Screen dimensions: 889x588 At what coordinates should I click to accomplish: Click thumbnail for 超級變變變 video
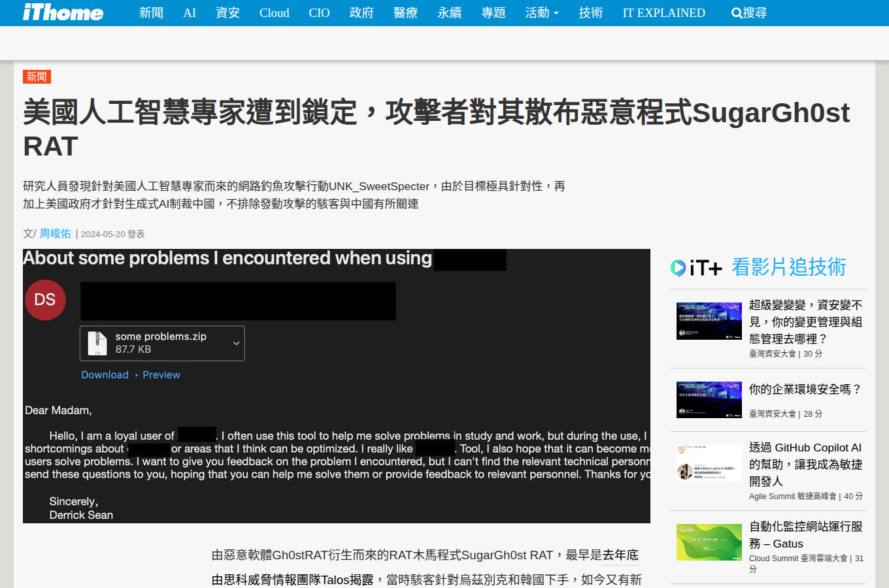tap(709, 321)
